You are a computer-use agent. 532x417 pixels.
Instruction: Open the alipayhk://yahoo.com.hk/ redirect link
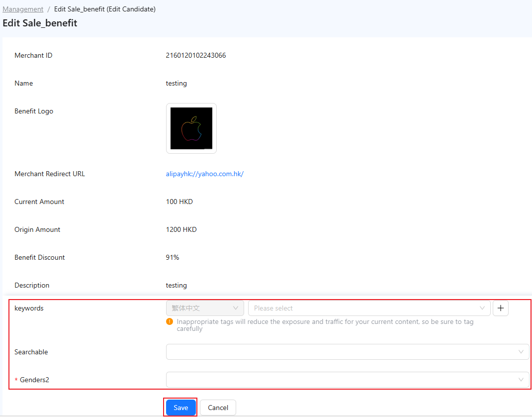point(204,174)
